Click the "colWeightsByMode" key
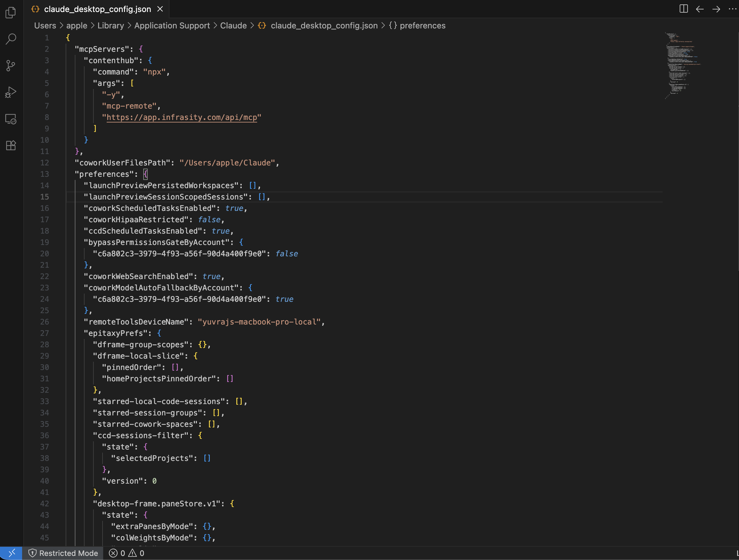 (152, 538)
